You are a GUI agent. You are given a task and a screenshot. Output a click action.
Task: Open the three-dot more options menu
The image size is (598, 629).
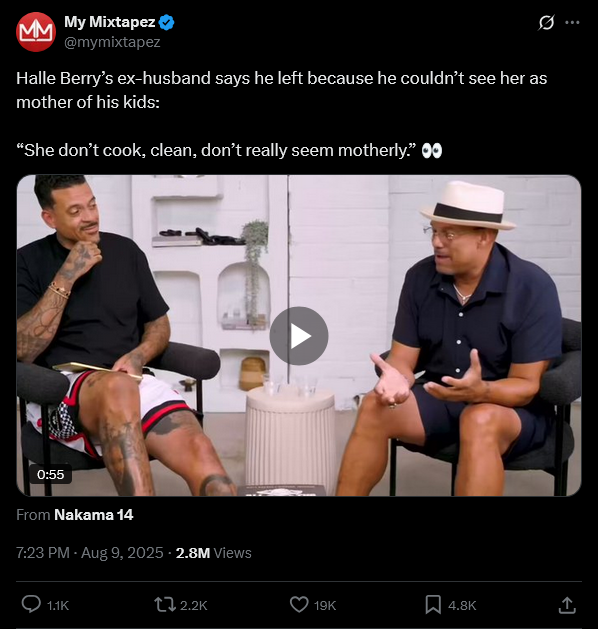coord(572,22)
